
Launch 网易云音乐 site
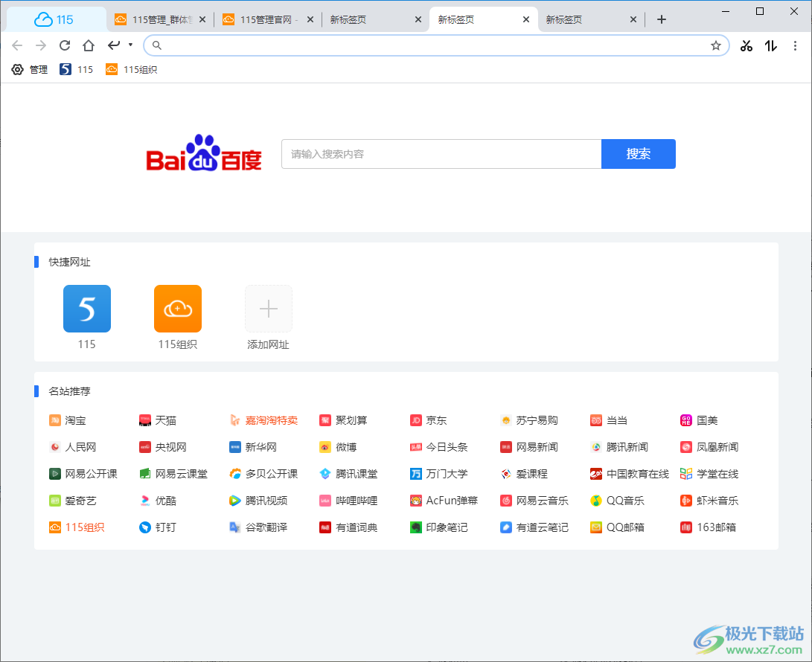[534, 501]
